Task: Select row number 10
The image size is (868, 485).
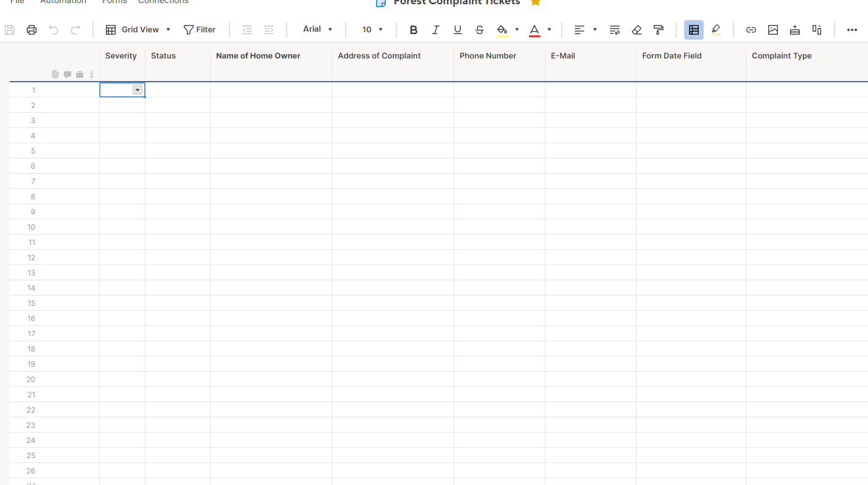Action: (32, 227)
